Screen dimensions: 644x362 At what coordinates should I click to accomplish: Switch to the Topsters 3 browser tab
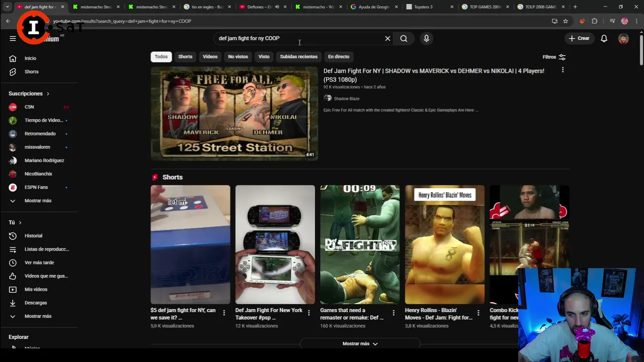pos(429,7)
